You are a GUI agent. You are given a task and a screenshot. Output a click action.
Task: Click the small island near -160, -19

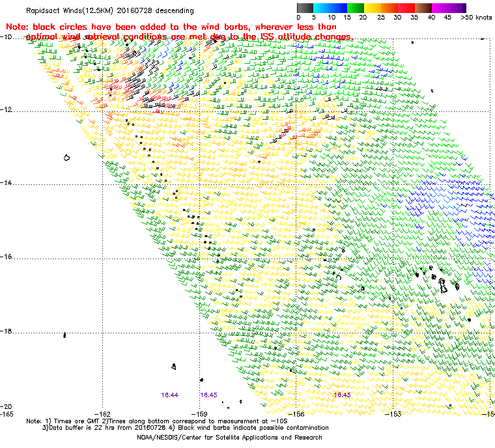(174, 366)
